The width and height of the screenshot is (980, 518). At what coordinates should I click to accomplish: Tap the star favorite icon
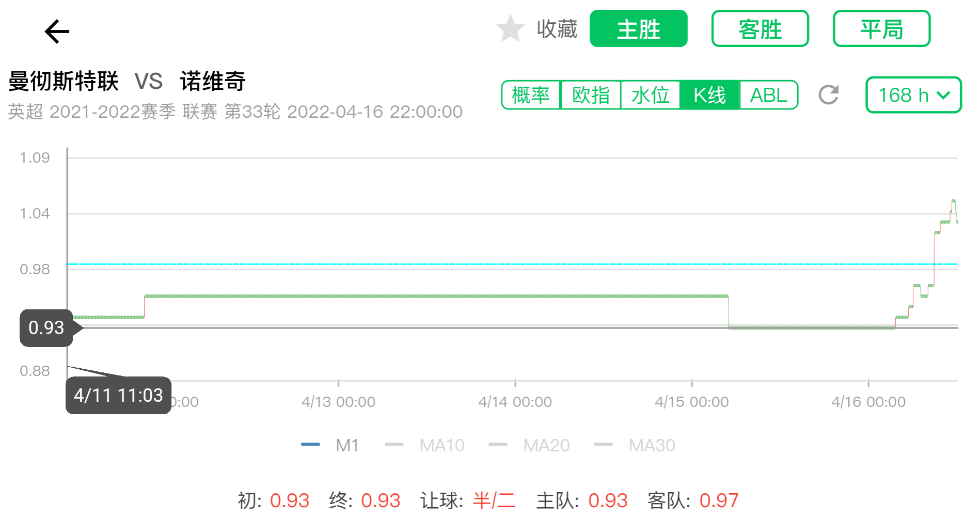pyautogui.click(x=510, y=28)
